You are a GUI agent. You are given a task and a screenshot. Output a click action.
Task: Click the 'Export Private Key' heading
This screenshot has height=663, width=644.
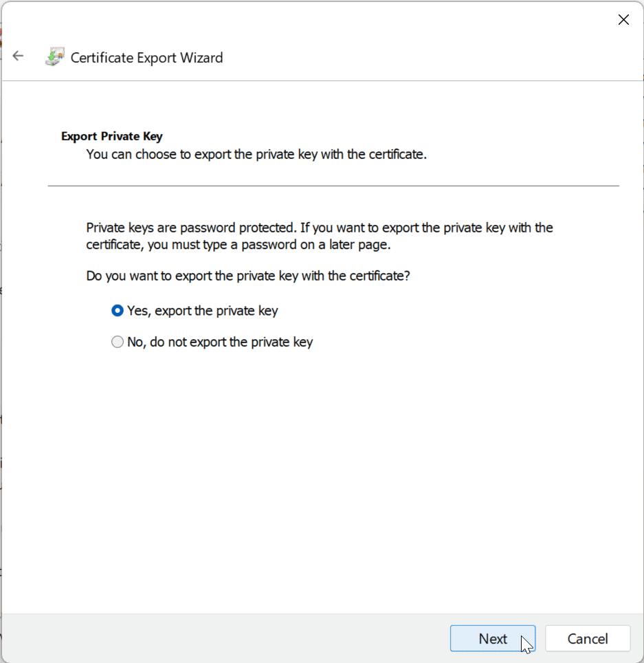[111, 136]
